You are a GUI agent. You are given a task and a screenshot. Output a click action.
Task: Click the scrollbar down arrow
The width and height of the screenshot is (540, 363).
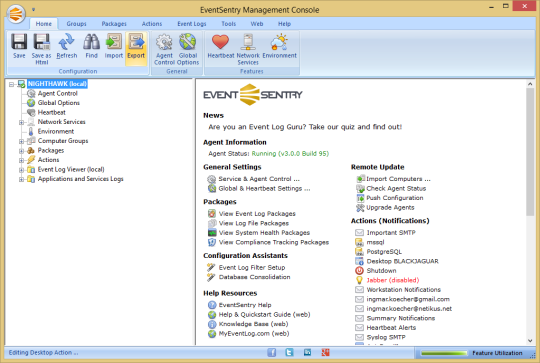click(x=530, y=341)
